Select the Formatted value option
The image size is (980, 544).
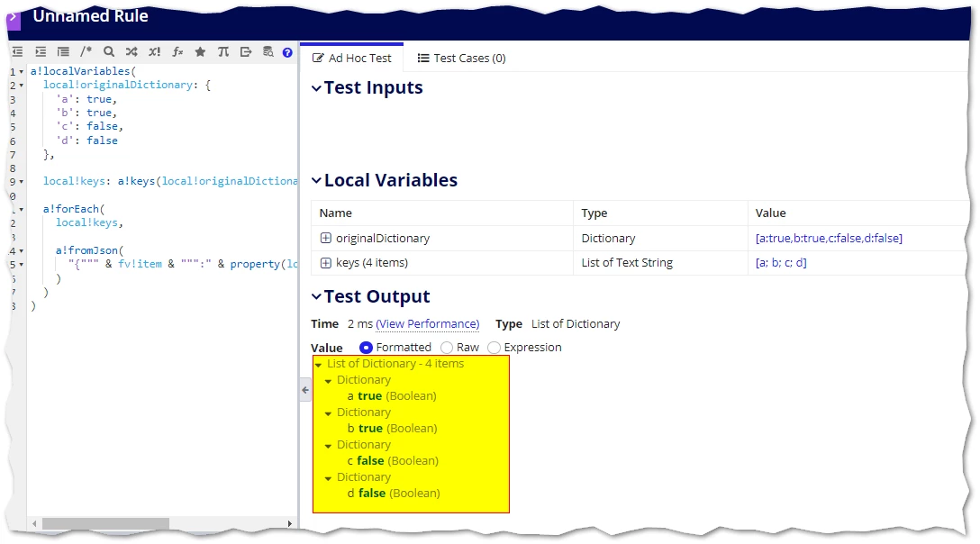[x=367, y=348]
